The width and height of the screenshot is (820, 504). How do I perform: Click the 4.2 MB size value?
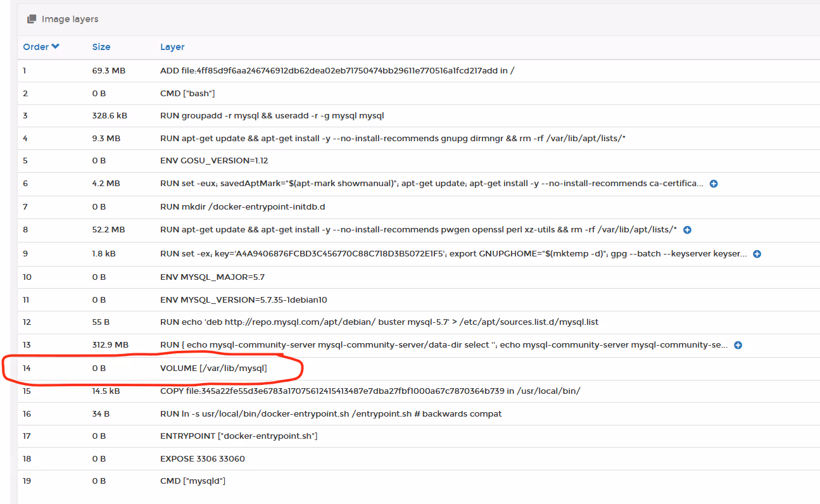[106, 184]
